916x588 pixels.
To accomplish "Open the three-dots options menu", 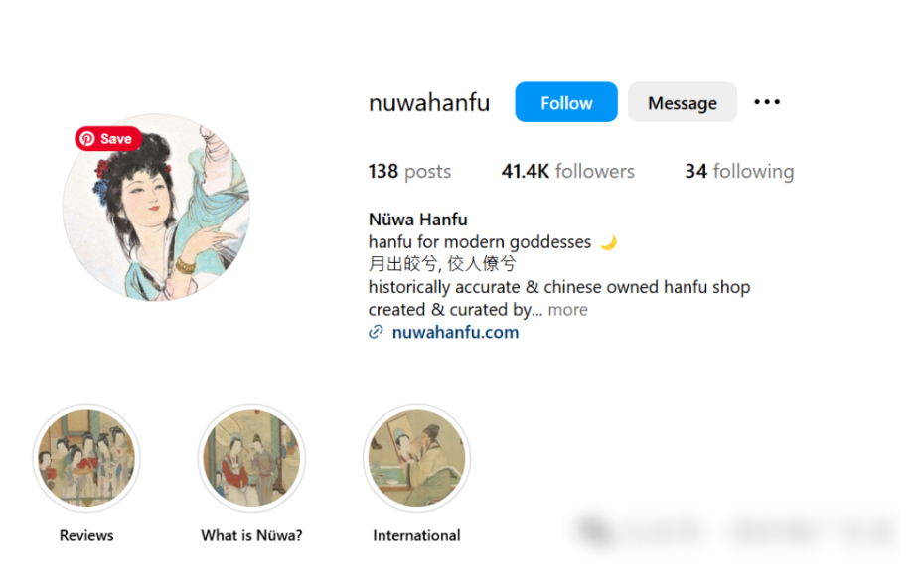I will [x=766, y=102].
